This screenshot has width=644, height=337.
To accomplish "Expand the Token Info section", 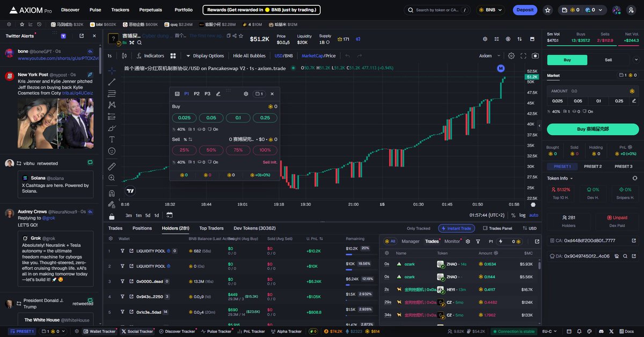I will tap(560, 178).
